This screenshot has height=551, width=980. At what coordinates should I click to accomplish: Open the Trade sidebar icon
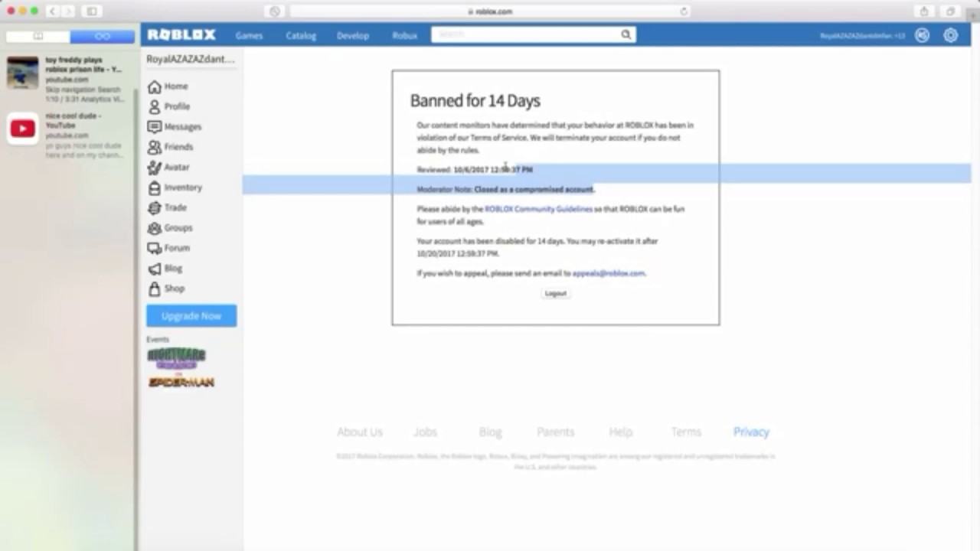point(155,207)
